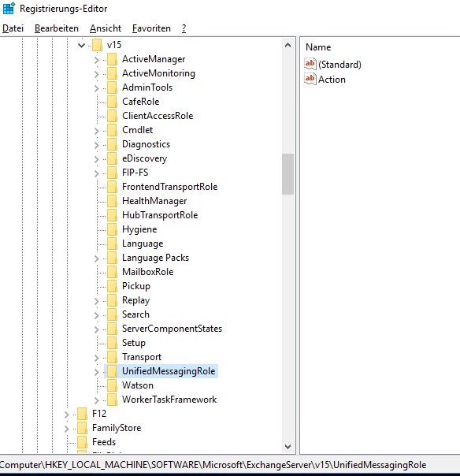
Task: Select the ServerComponentStates key label
Action: [x=172, y=329]
